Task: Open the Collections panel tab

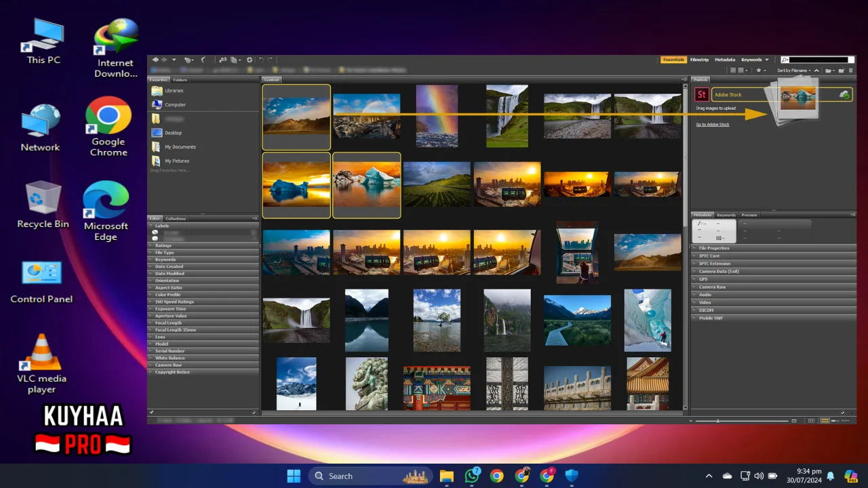Action: click(x=176, y=218)
